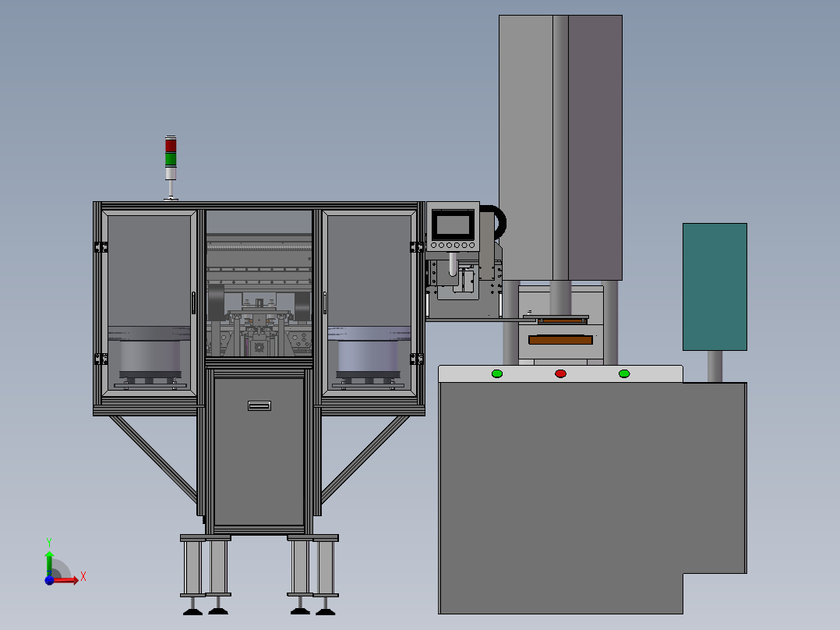
Task: Select the right green button on the press console
Action: coord(624,373)
